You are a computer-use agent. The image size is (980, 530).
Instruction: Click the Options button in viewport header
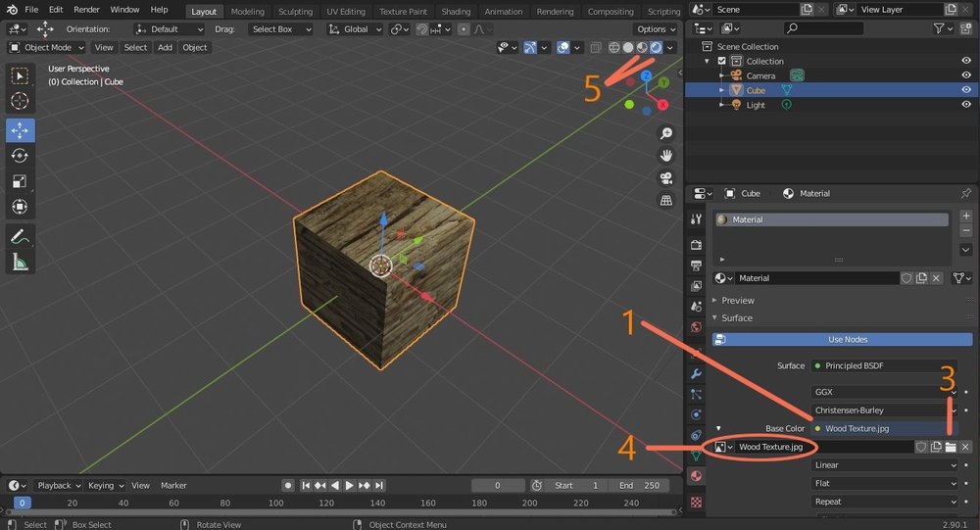pyautogui.click(x=655, y=29)
